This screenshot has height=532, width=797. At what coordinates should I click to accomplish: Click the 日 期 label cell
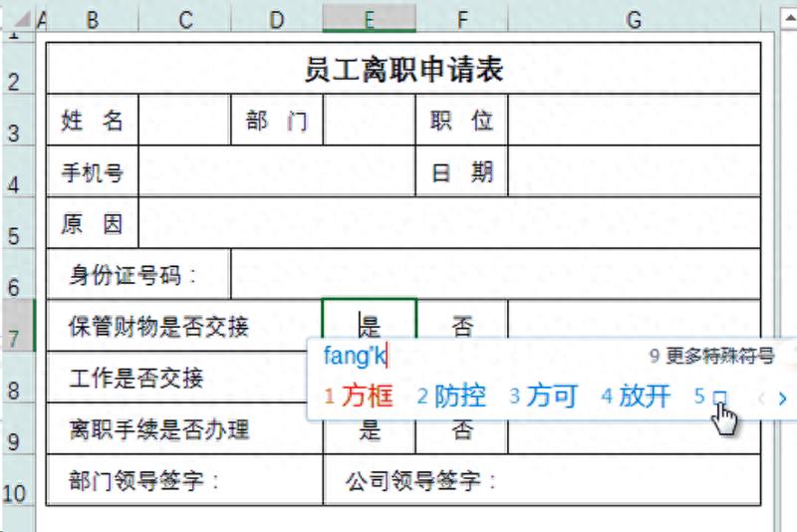[x=461, y=171]
